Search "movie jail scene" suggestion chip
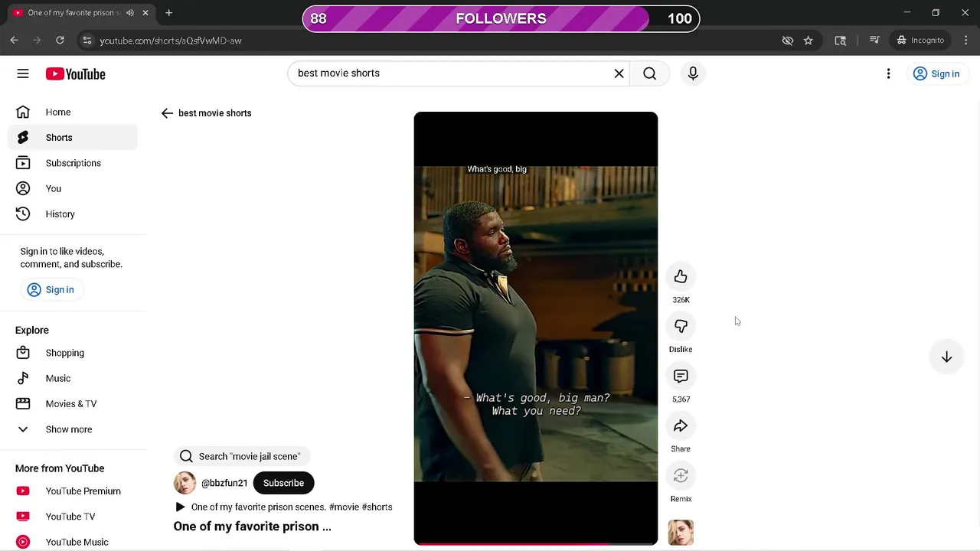 240,456
